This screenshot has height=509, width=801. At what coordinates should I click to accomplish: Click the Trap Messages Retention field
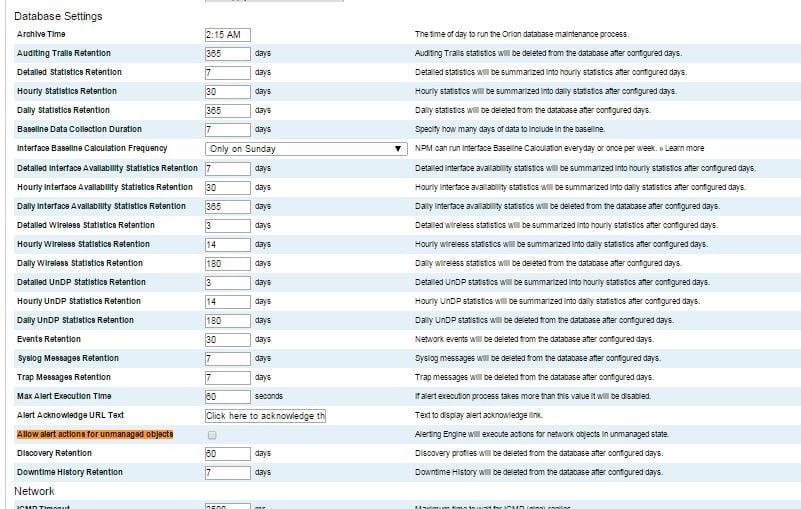228,378
